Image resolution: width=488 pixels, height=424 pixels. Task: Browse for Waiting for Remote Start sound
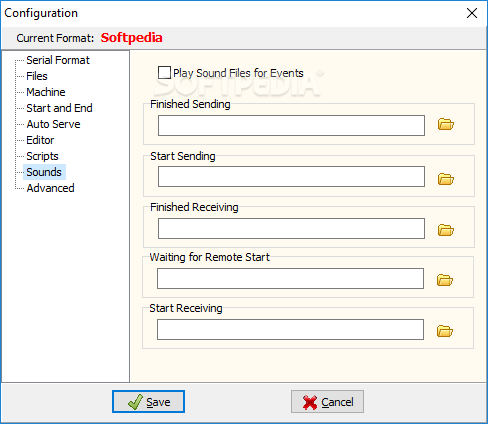tap(445, 280)
